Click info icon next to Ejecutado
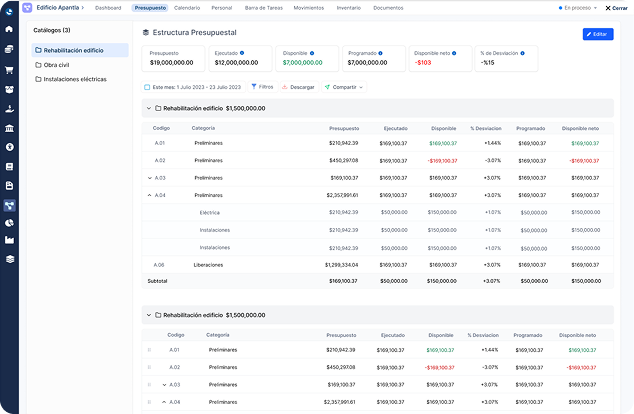634x414 pixels. [243, 52]
